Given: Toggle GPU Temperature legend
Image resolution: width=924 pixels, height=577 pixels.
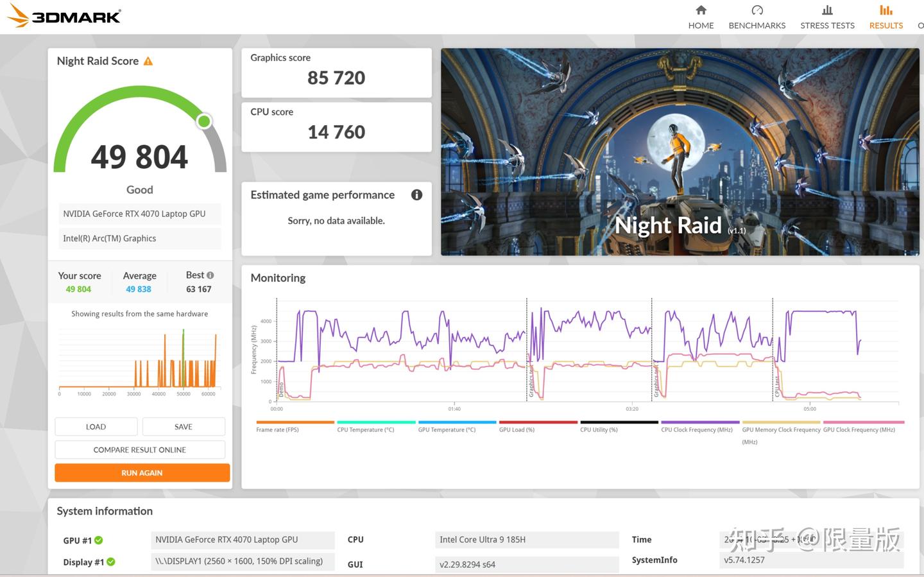Looking at the screenshot, I should [x=457, y=427].
